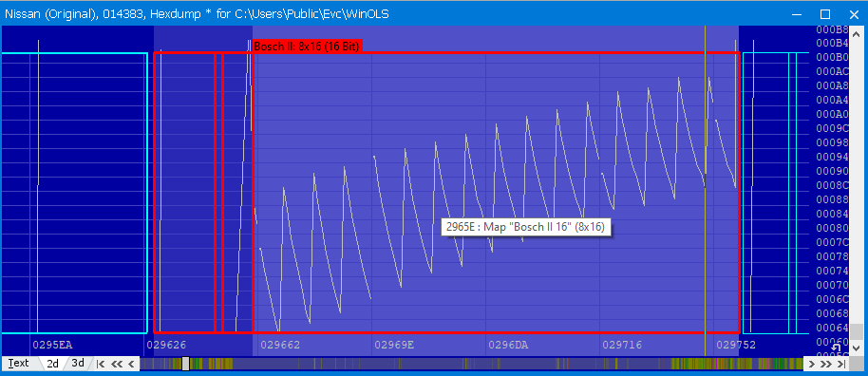Skip backward fast with the << button
The width and height of the screenshot is (868, 376).
[x=116, y=364]
